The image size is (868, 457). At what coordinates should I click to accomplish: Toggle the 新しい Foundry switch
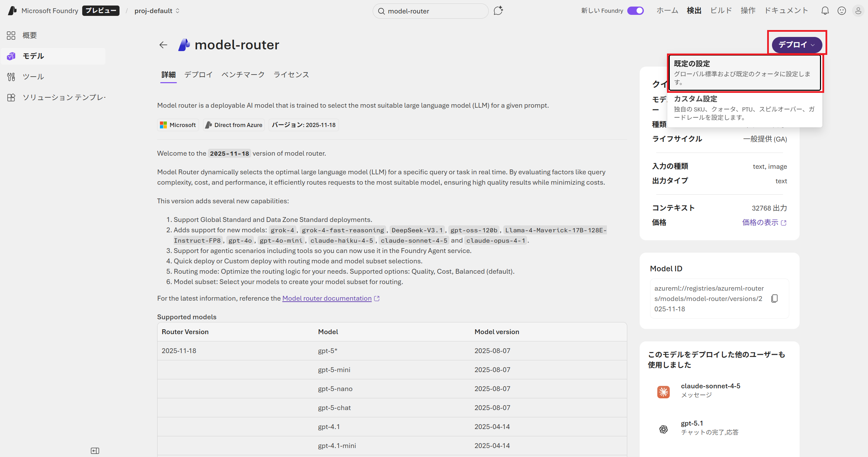pos(636,11)
